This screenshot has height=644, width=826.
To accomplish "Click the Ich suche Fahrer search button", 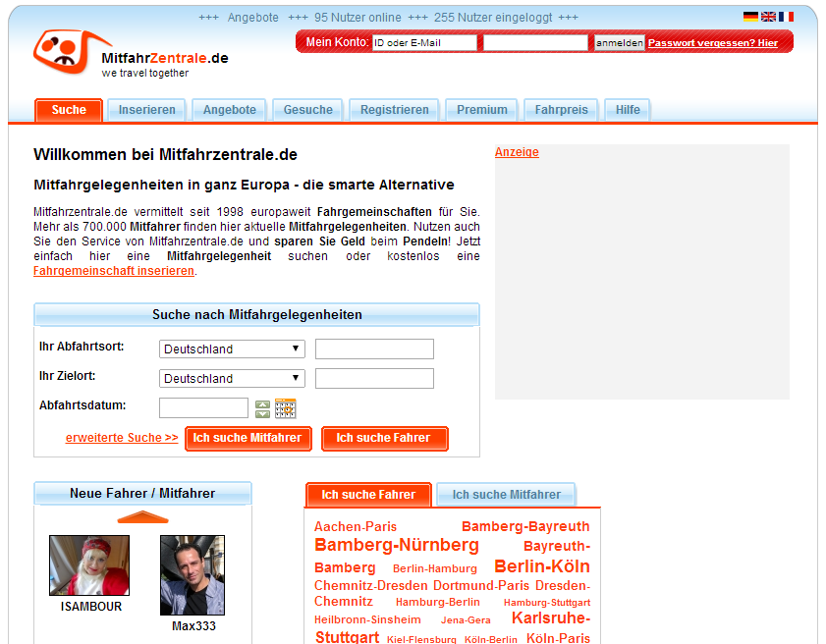I will point(385,438).
